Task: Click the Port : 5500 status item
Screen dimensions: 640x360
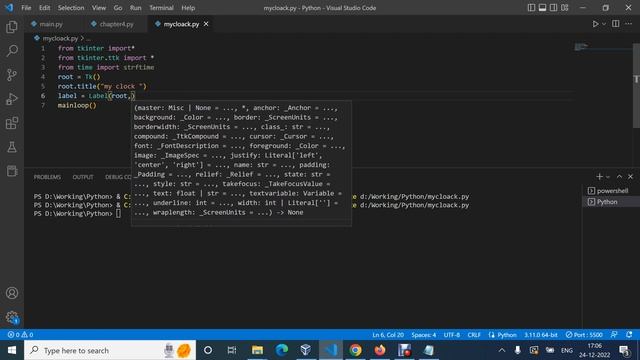Action: (584, 335)
